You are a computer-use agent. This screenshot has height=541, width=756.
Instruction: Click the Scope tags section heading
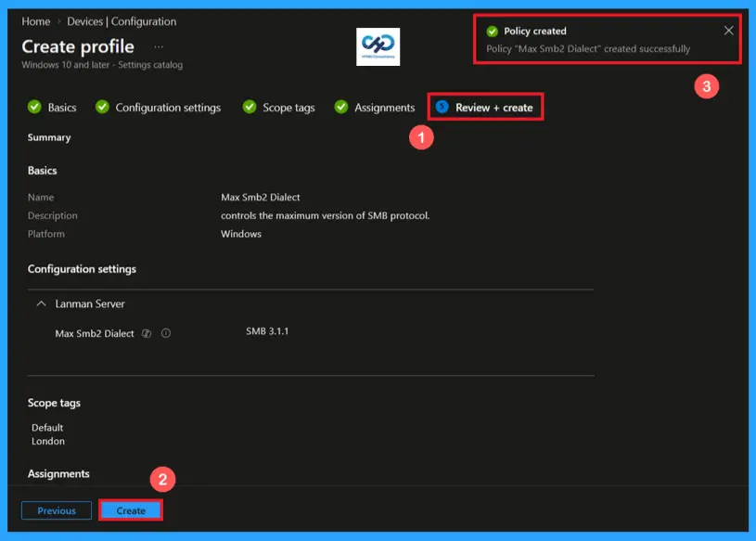tap(54, 403)
